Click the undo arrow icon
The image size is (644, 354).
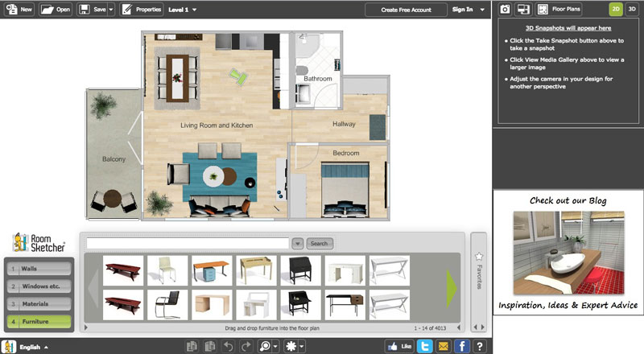point(228,346)
